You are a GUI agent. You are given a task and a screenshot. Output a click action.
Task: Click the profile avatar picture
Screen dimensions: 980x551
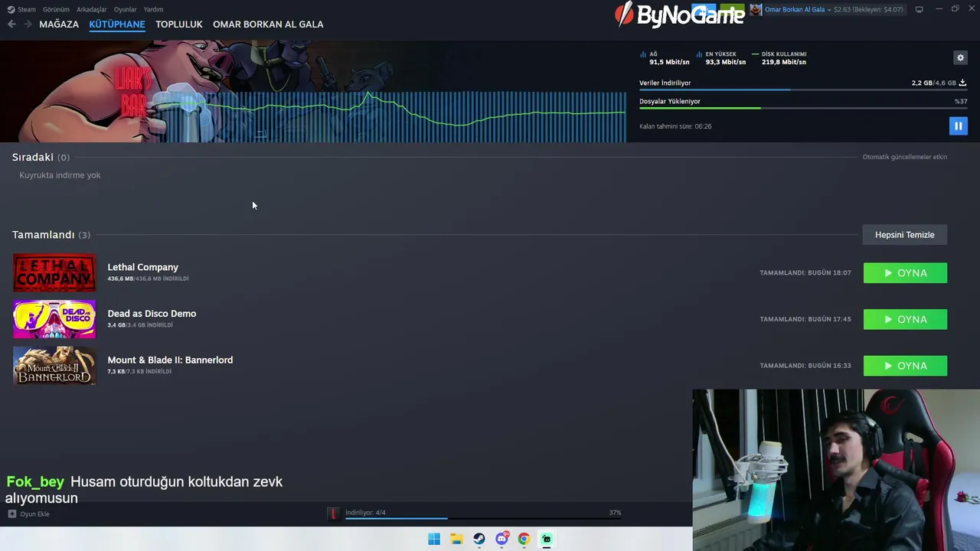tap(756, 9)
